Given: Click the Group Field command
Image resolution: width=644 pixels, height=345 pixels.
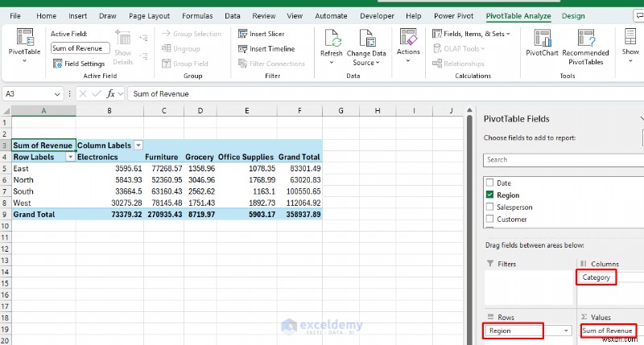Looking at the screenshot, I should point(185,64).
